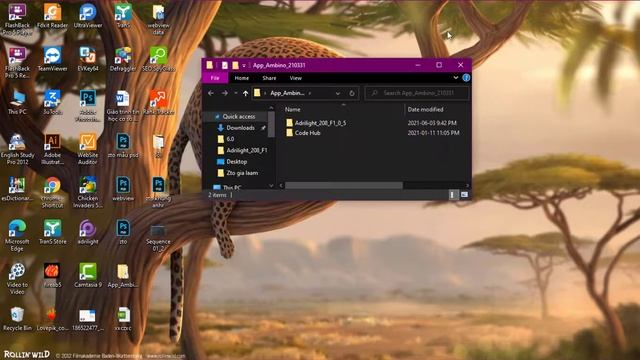The width and height of the screenshot is (640, 360).
Task: Open UltraViewer desktop shortcut
Action: coord(88,16)
